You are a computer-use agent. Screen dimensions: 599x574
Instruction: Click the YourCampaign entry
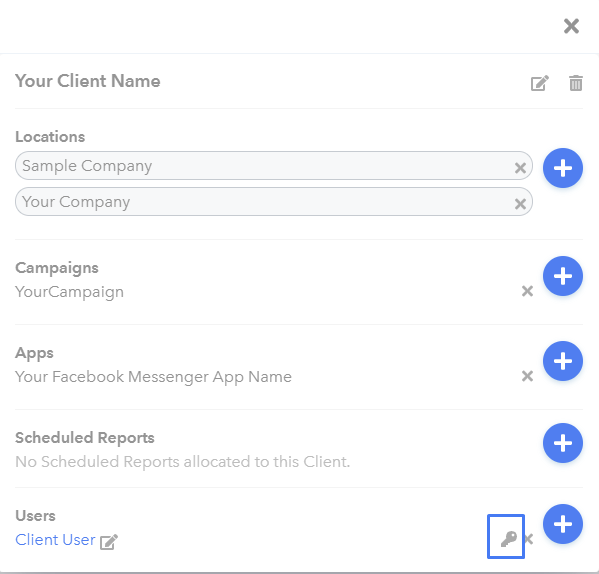70,292
